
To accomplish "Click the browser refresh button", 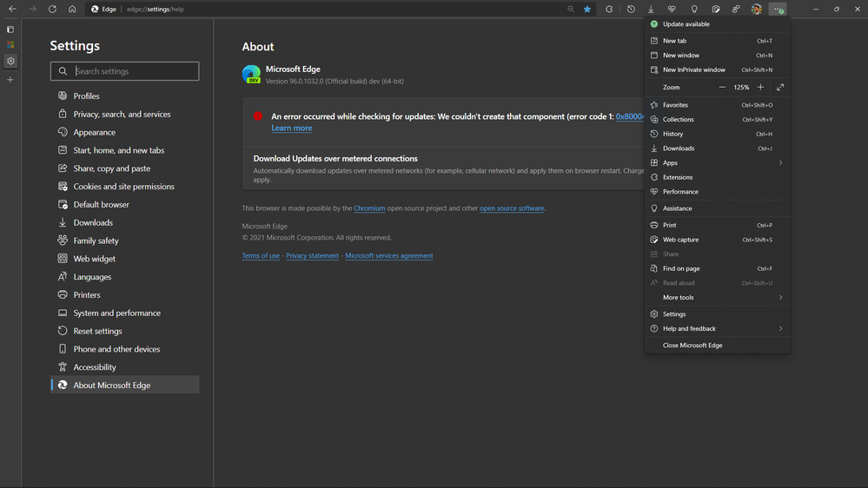I will pos(52,9).
